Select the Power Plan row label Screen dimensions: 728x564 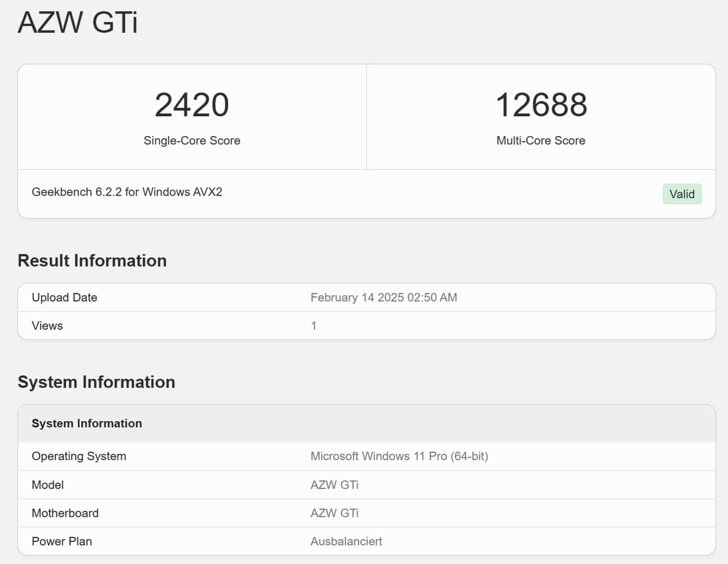(x=62, y=541)
